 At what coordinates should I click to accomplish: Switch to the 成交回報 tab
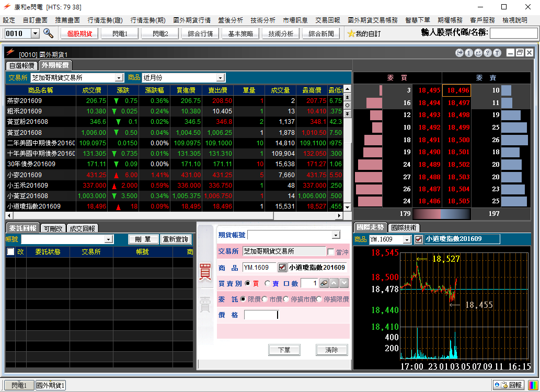tap(82, 228)
